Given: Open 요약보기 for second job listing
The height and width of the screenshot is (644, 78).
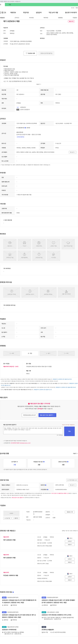Looking at the screenshot, I should pyautogui.click(x=70, y=559).
